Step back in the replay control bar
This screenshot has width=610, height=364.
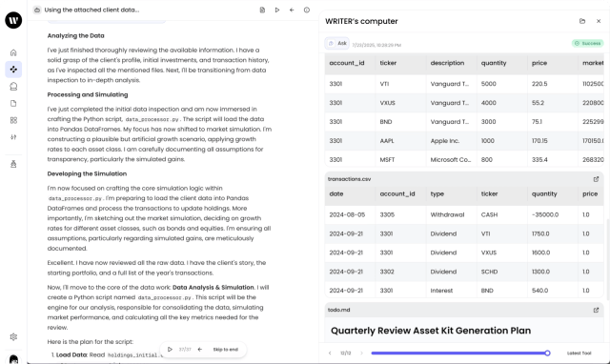199,349
